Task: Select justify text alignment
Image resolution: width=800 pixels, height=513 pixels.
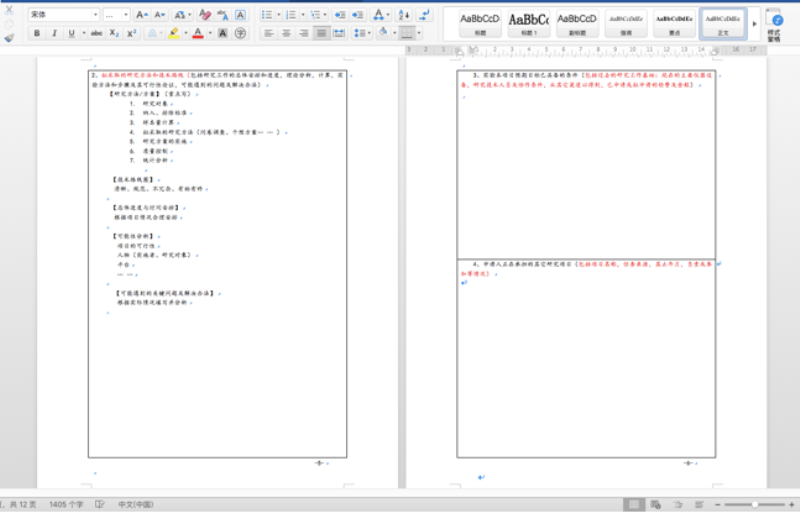Action: (321, 33)
